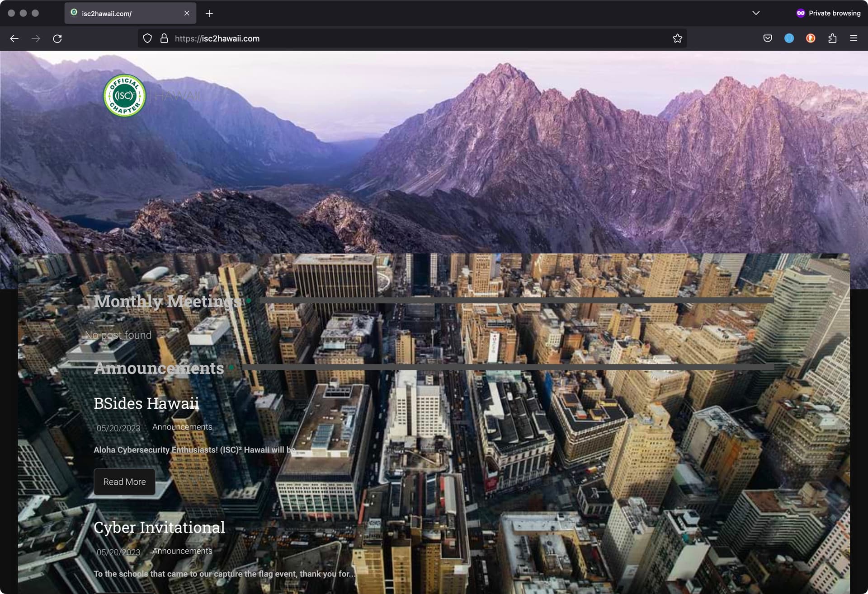Screen dimensions: 868x594
Task: Bookmark this page with the star
Action: [677, 38]
